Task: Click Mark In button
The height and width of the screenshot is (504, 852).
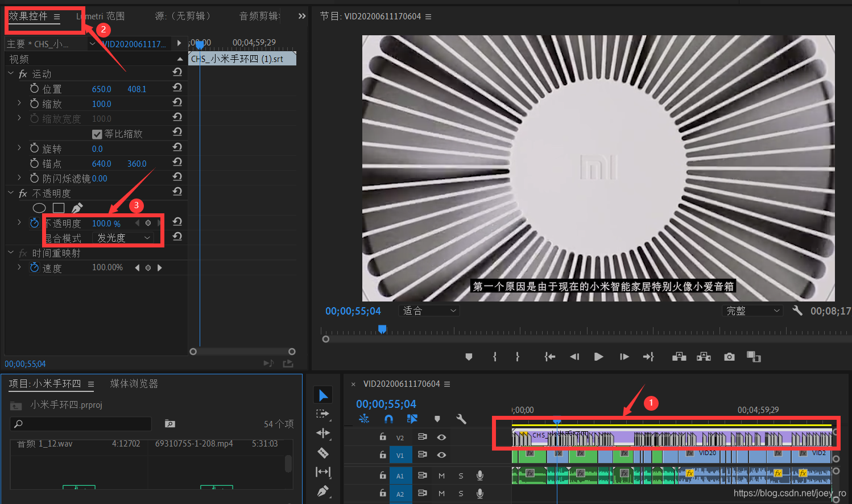Action: pyautogui.click(x=495, y=357)
